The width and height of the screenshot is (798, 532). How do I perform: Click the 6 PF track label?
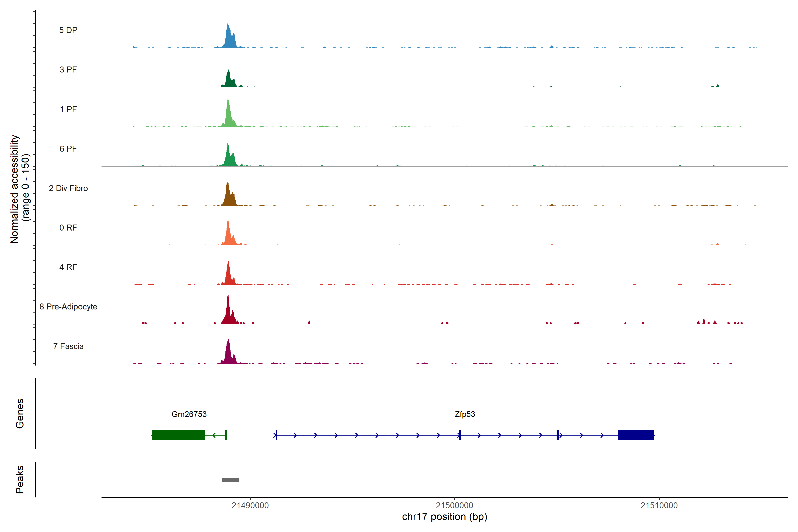[68, 149]
